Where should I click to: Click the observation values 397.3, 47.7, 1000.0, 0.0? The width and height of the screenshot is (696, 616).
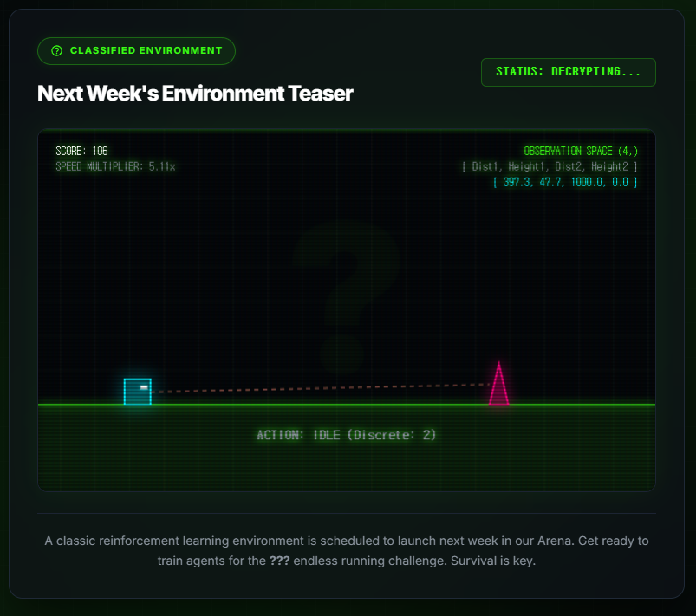(565, 182)
